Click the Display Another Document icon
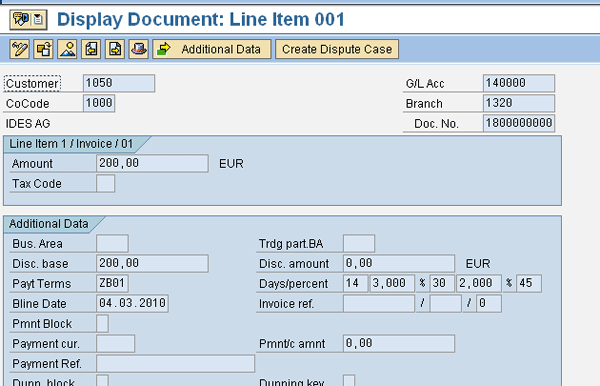The width and height of the screenshot is (600, 386). [43, 49]
